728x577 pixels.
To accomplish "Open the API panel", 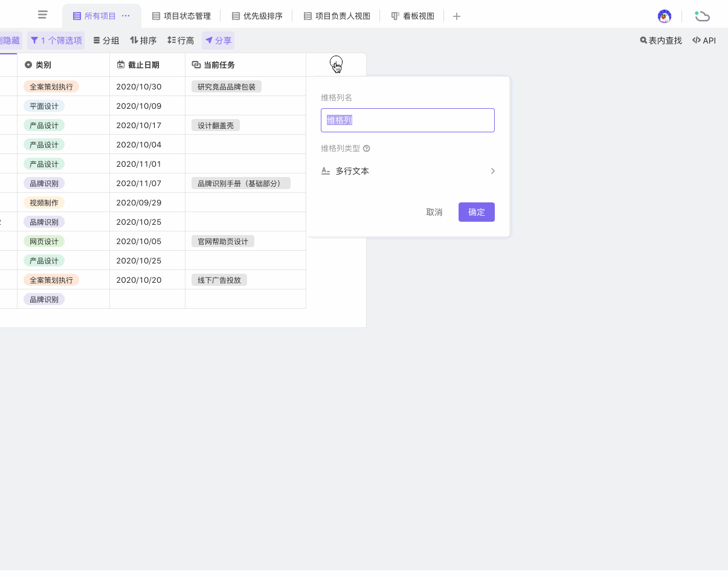I will pos(704,40).
